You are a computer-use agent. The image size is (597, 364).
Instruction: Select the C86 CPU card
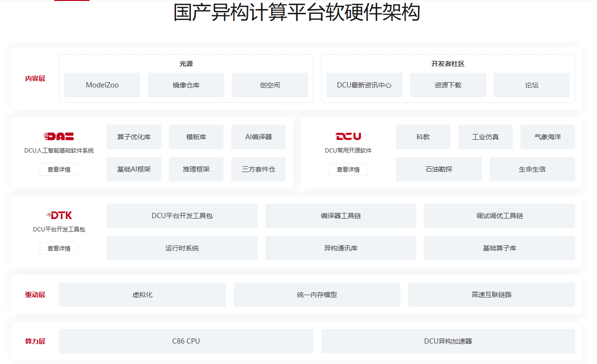(186, 341)
